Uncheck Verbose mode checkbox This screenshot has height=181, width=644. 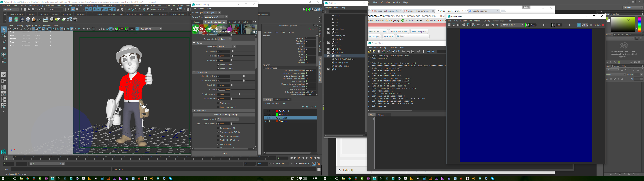pyautogui.click(x=218, y=144)
